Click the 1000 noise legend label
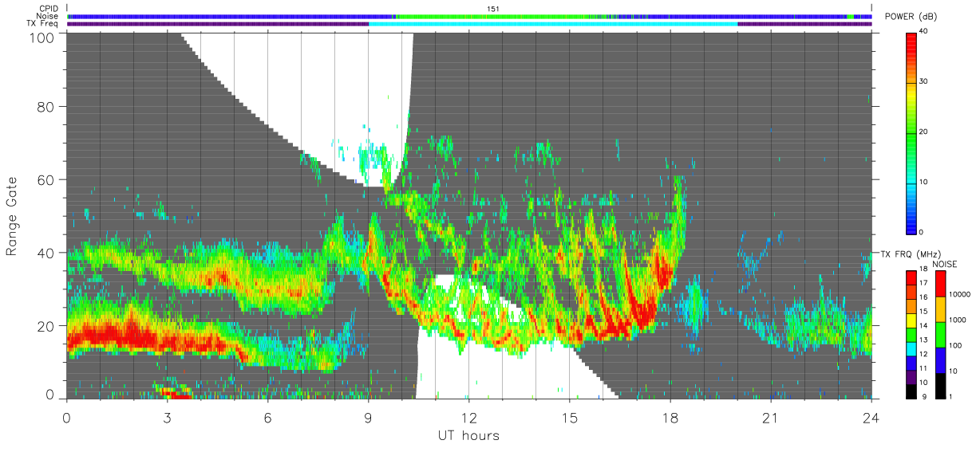Viewport: 980px width, 452px height. coord(958,320)
